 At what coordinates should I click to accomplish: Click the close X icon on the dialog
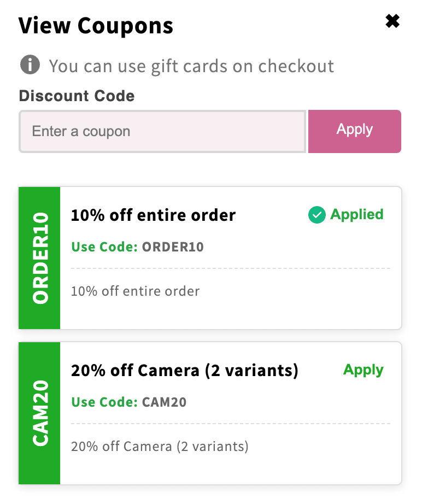pyautogui.click(x=392, y=21)
